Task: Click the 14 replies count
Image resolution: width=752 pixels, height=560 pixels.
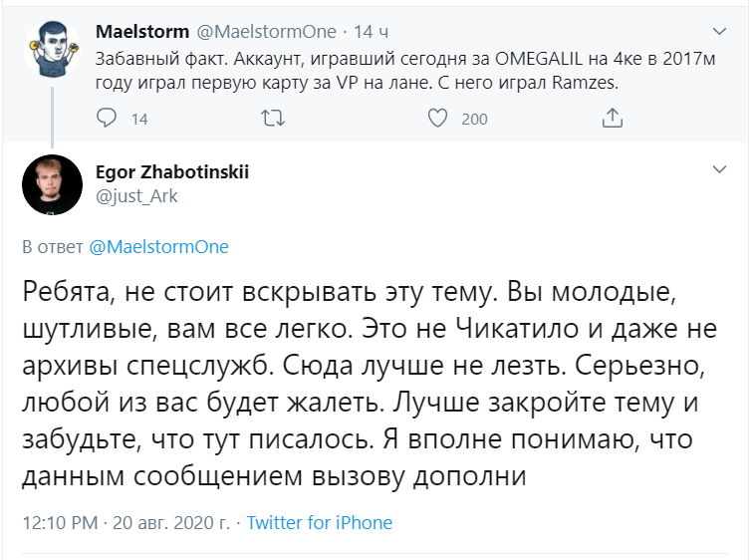Action: [x=139, y=120]
